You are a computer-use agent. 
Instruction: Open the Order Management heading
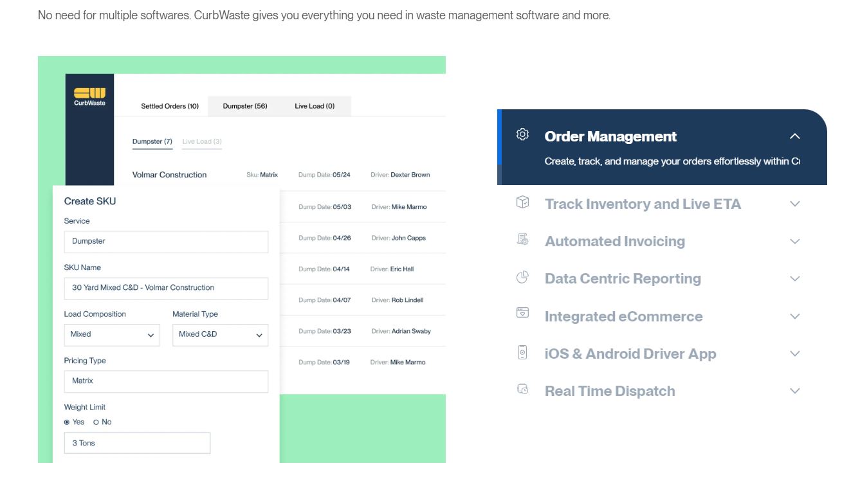610,136
